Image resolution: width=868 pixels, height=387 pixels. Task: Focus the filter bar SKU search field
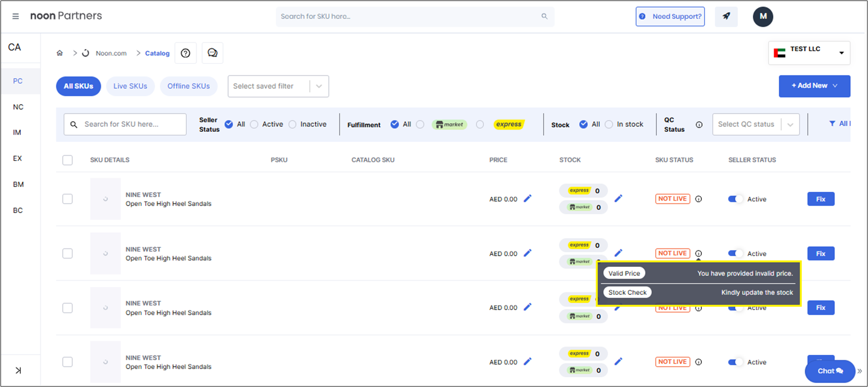click(x=125, y=124)
